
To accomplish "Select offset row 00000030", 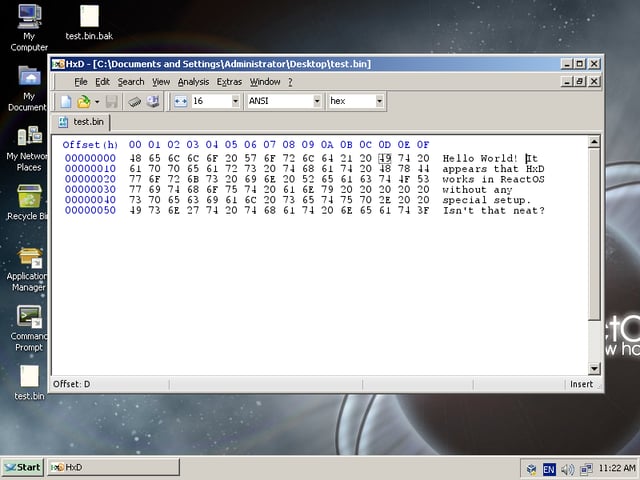I will pyautogui.click(x=90, y=190).
